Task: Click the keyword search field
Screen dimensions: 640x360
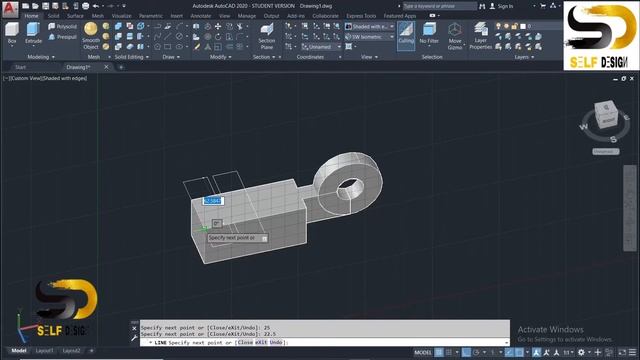Action: [x=440, y=6]
